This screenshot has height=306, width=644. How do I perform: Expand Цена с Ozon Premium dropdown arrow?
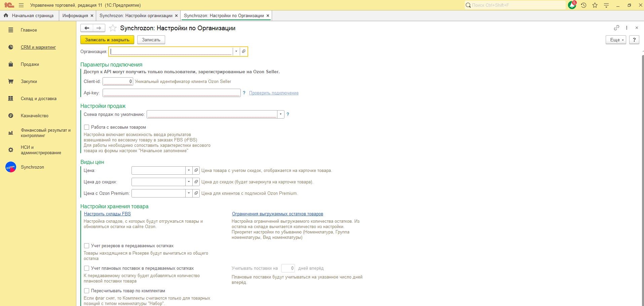[189, 193]
